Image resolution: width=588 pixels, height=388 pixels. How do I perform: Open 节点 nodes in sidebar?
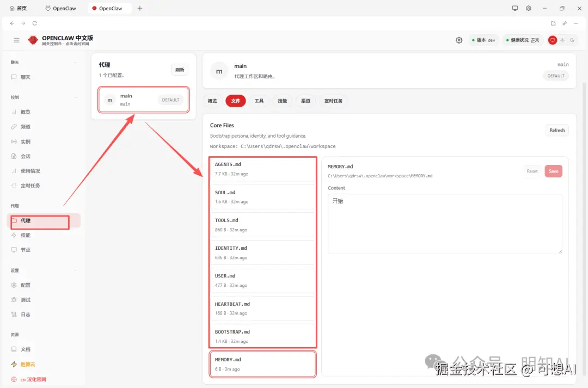[44, 250]
